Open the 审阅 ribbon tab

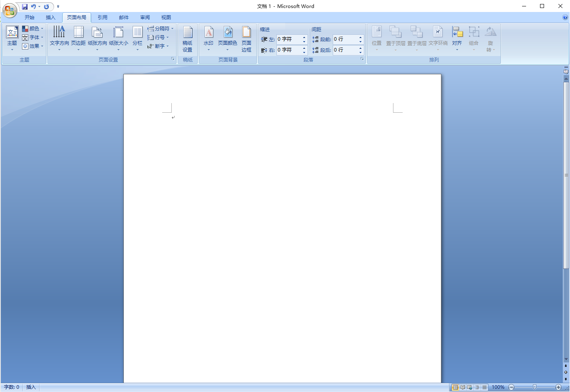pos(145,17)
